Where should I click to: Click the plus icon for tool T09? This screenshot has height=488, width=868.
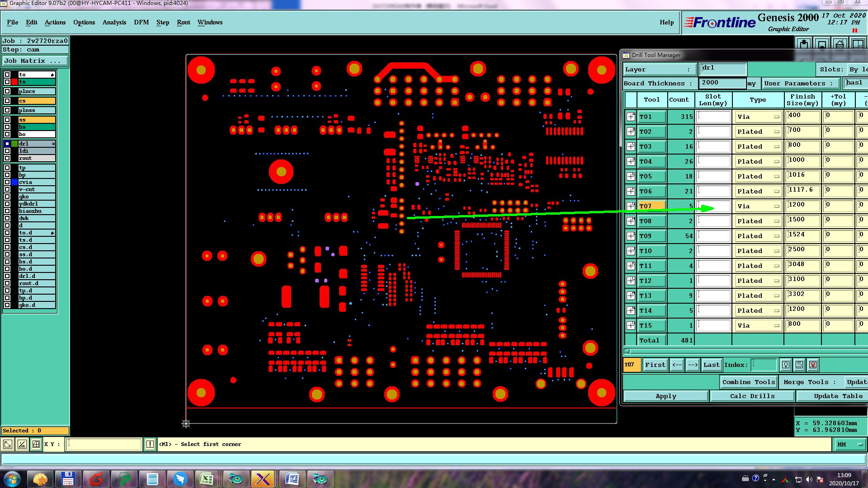point(631,236)
